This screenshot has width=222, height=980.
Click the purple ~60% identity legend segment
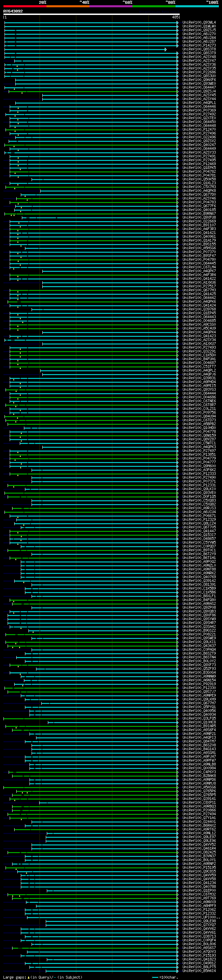[x=111, y=7]
